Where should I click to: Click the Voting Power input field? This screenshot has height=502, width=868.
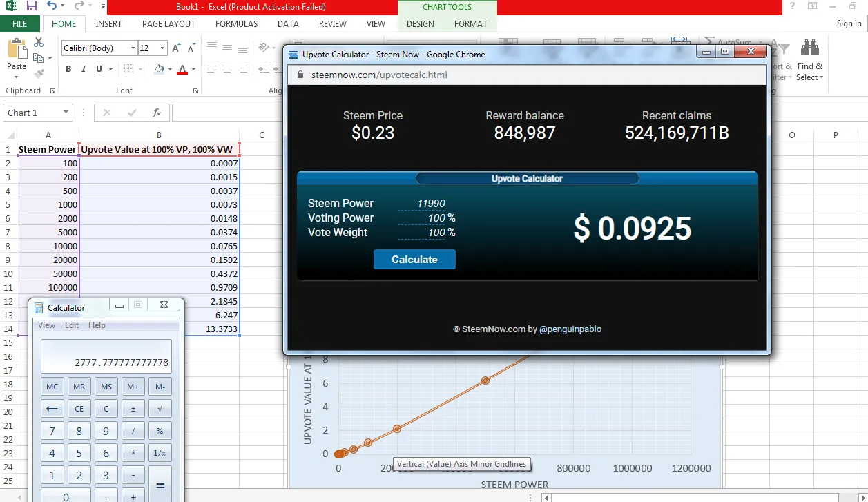click(421, 218)
